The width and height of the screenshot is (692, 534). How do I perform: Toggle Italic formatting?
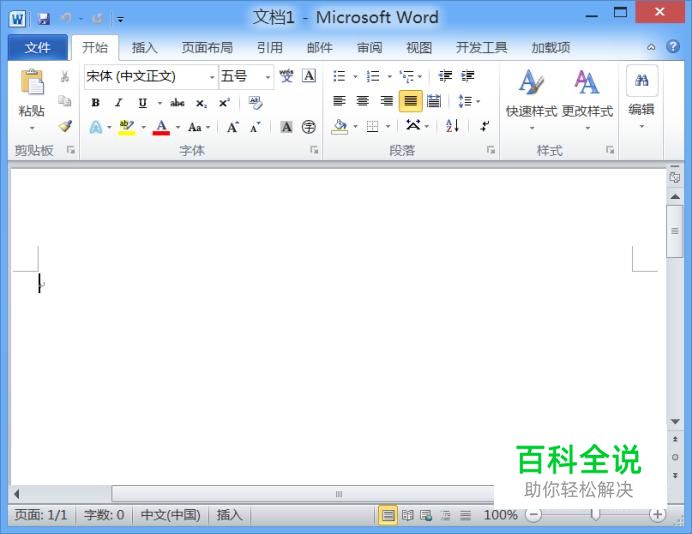(118, 103)
